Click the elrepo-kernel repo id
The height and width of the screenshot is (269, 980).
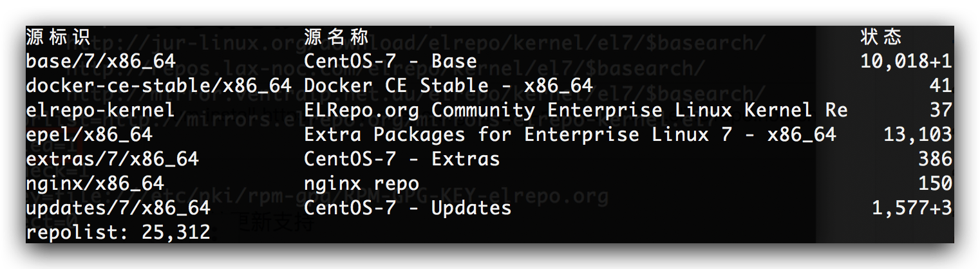pos(100,110)
